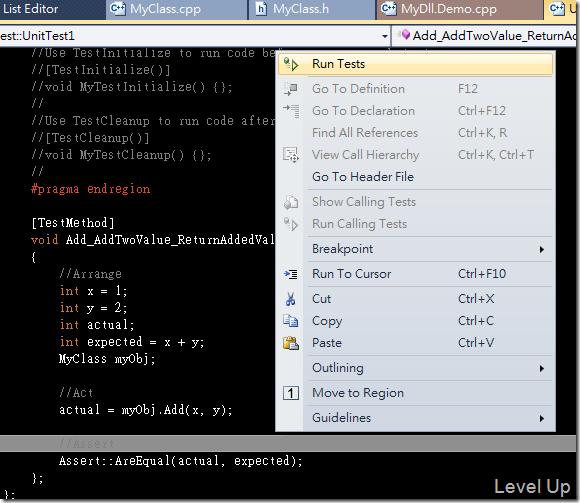Screen dimensions: 580x503
Task: Choose Move to Region
Action: 415,393
